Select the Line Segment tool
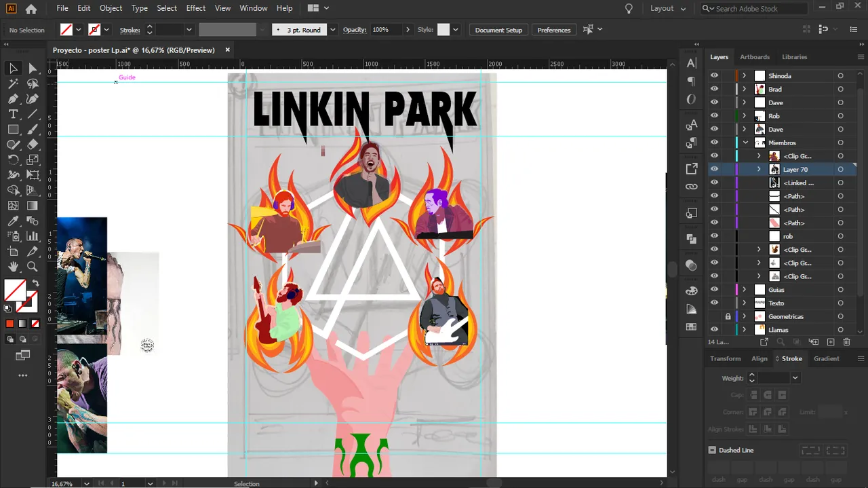The width and height of the screenshot is (868, 488). (x=33, y=114)
